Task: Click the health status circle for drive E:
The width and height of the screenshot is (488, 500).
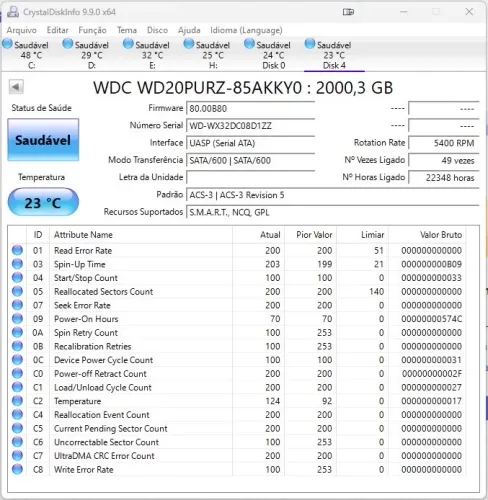Action: [x=128, y=44]
